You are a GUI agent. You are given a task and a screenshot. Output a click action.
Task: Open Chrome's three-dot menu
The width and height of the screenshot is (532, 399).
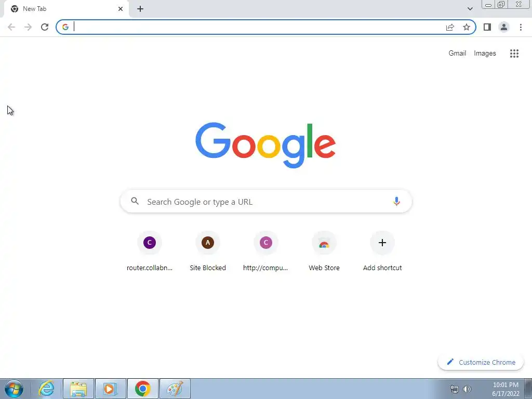[x=521, y=27]
